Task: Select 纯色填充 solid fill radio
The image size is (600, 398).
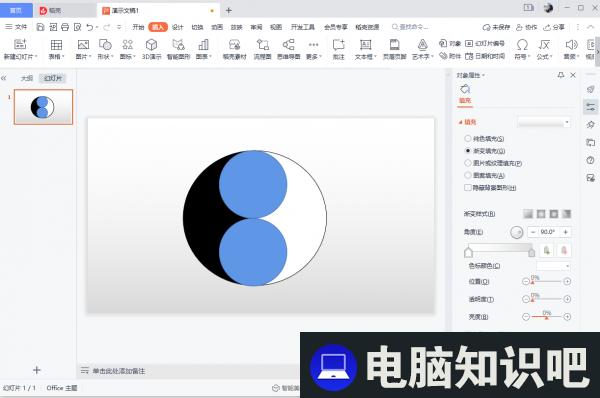Action: [468, 139]
